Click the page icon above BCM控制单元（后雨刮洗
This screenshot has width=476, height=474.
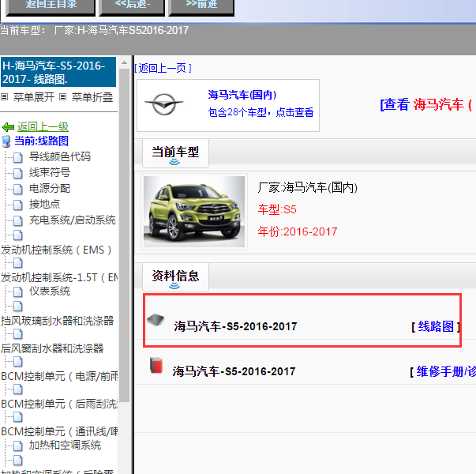pos(18,389)
